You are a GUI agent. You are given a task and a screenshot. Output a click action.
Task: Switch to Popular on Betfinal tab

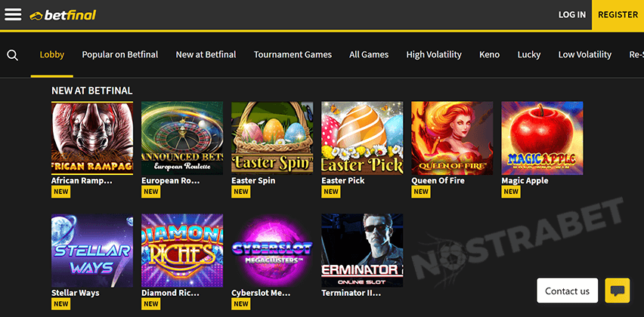click(120, 54)
